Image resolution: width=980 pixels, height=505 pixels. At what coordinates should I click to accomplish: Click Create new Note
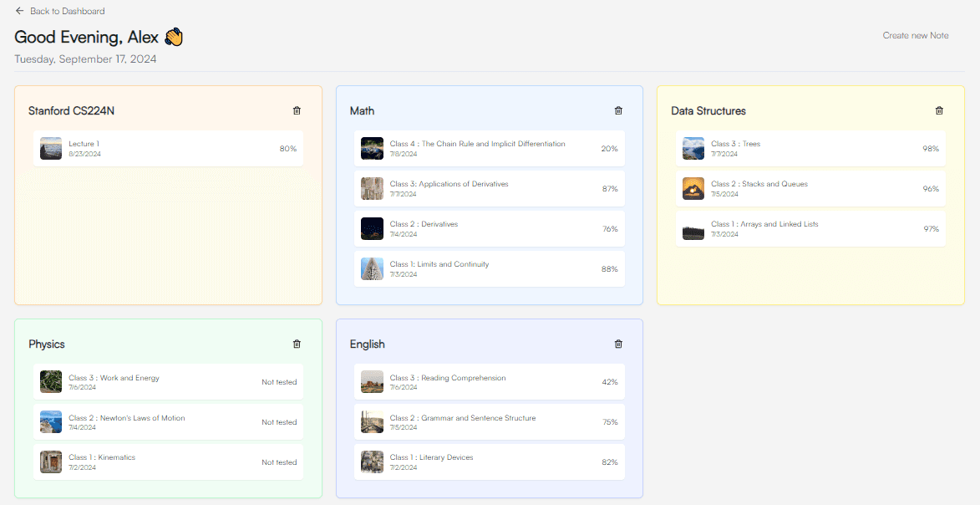click(x=916, y=35)
